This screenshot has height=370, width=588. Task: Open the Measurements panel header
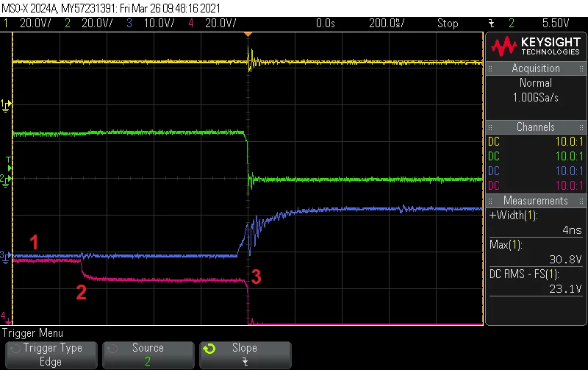536,200
